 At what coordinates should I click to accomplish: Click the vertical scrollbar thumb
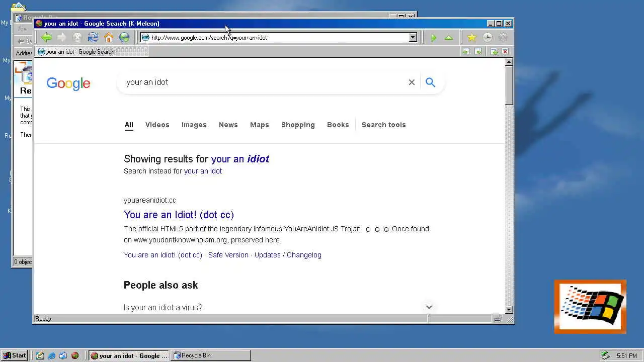point(509,85)
